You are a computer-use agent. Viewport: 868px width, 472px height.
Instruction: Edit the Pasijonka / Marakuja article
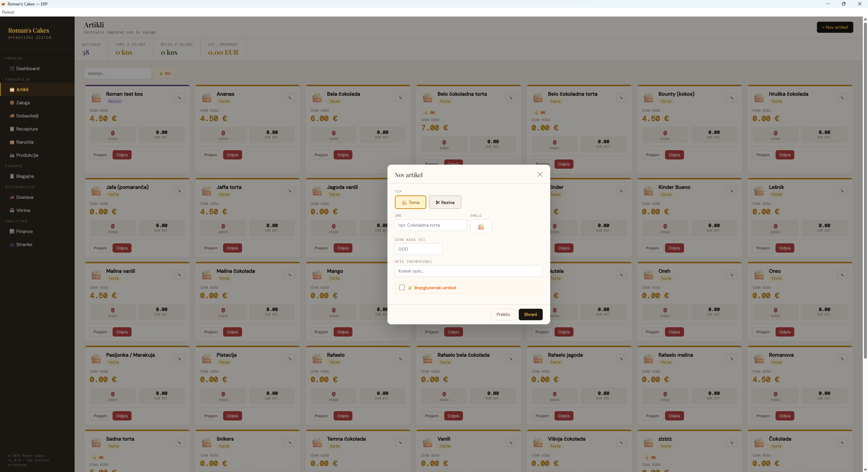tap(180, 359)
